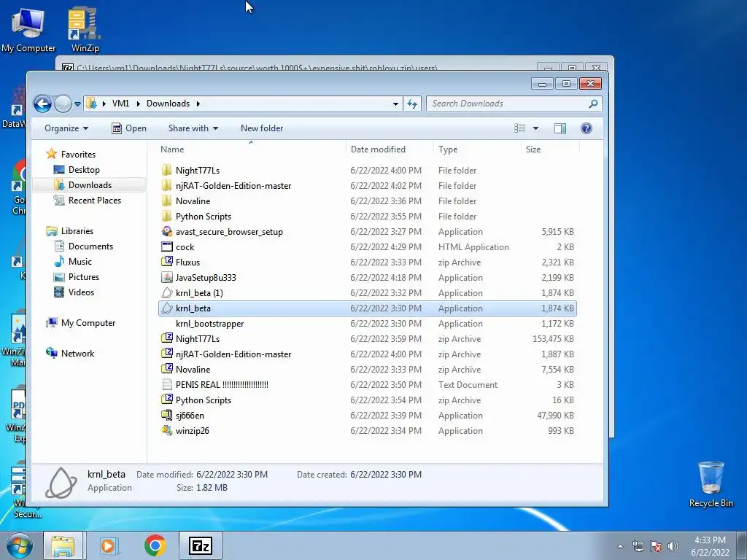The width and height of the screenshot is (747, 560).
Task: Click the 47,990 KB size cell
Action: [555, 415]
